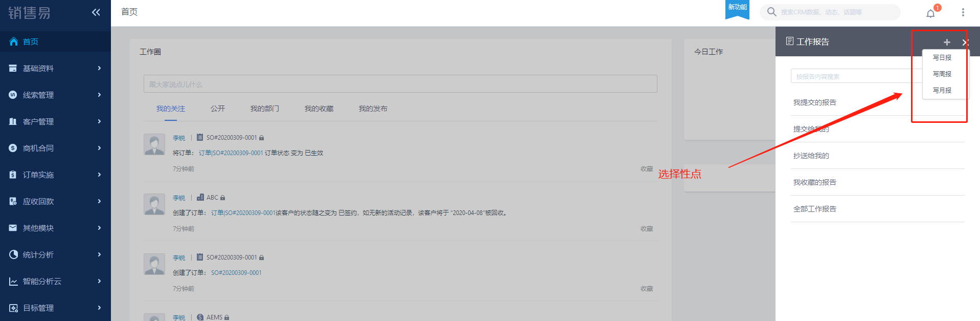Click avatar of the ABC feed post

154,204
